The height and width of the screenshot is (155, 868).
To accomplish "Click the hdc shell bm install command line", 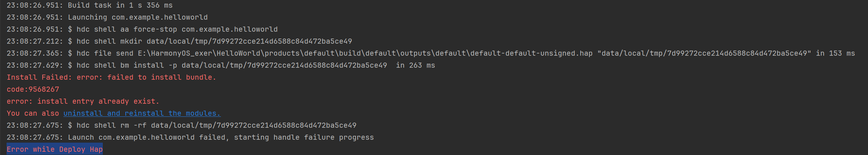I will pyautogui.click(x=221, y=65).
